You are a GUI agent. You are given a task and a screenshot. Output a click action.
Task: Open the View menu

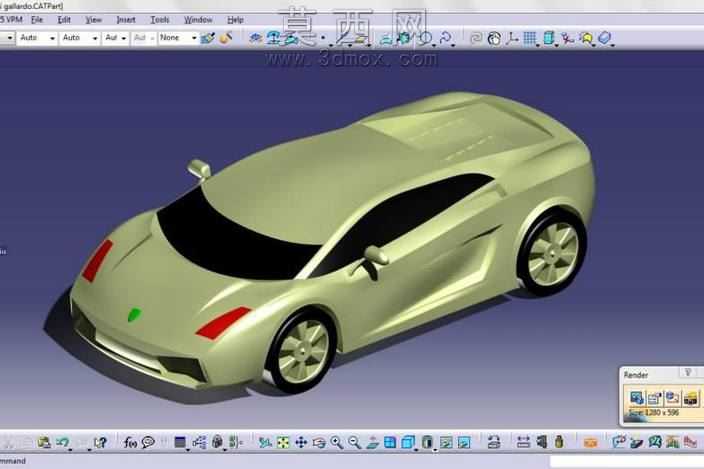coord(93,20)
